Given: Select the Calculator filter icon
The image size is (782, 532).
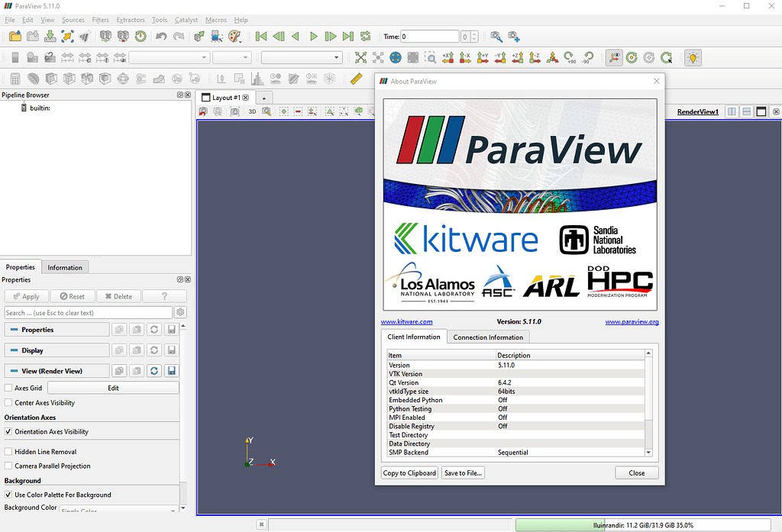Looking at the screenshot, I should click(x=15, y=78).
